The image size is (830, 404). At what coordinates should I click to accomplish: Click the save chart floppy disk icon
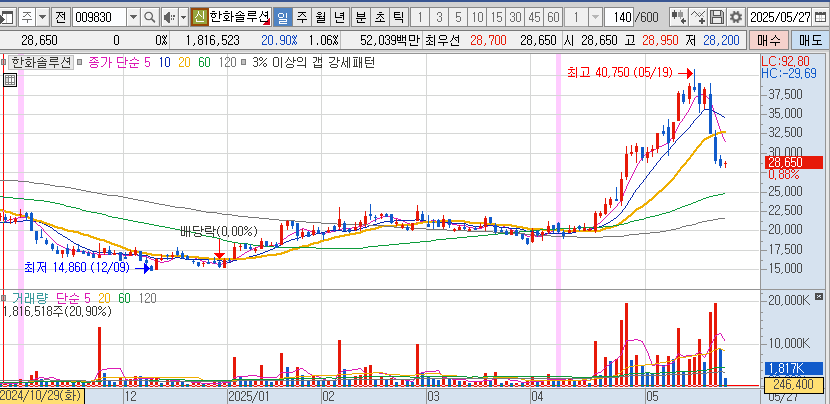click(717, 17)
